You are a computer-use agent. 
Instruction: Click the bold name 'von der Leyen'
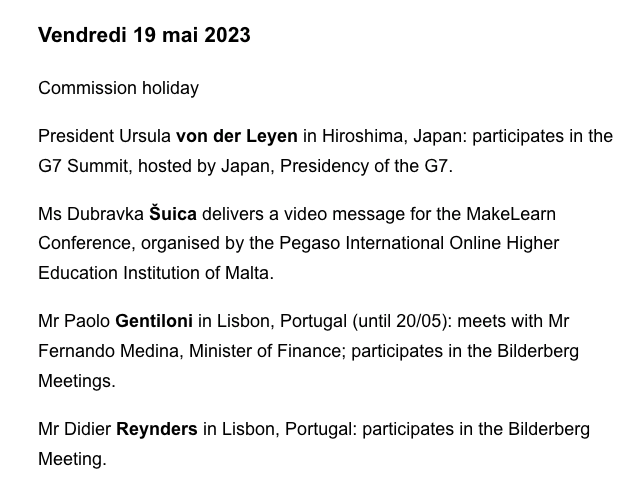click(237, 136)
